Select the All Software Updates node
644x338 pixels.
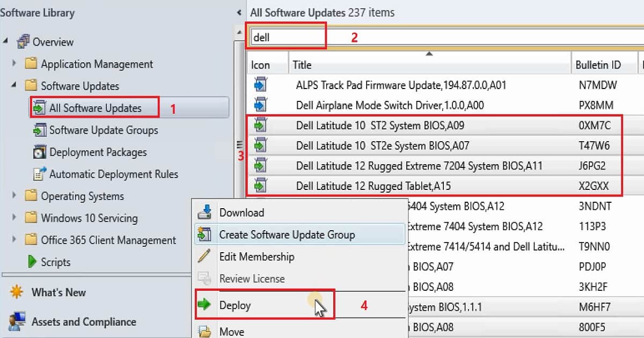95,108
